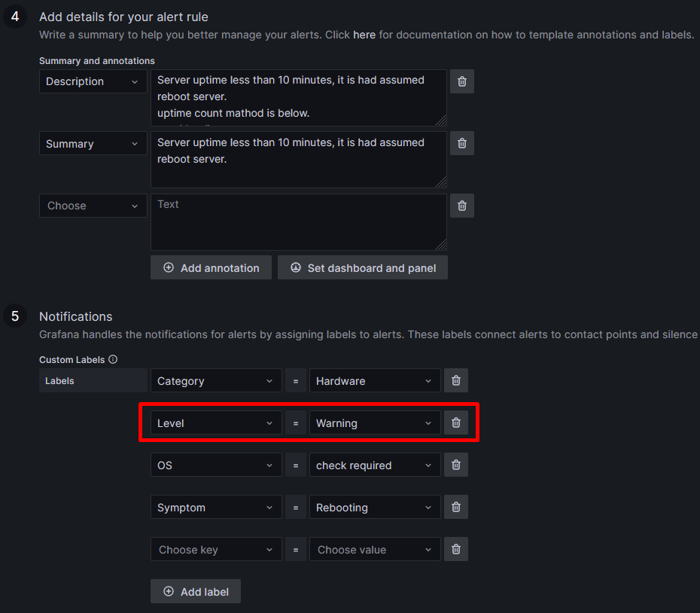Viewport: 700px width, 613px height.
Task: Expand the Choose key dropdown
Action: click(x=216, y=549)
